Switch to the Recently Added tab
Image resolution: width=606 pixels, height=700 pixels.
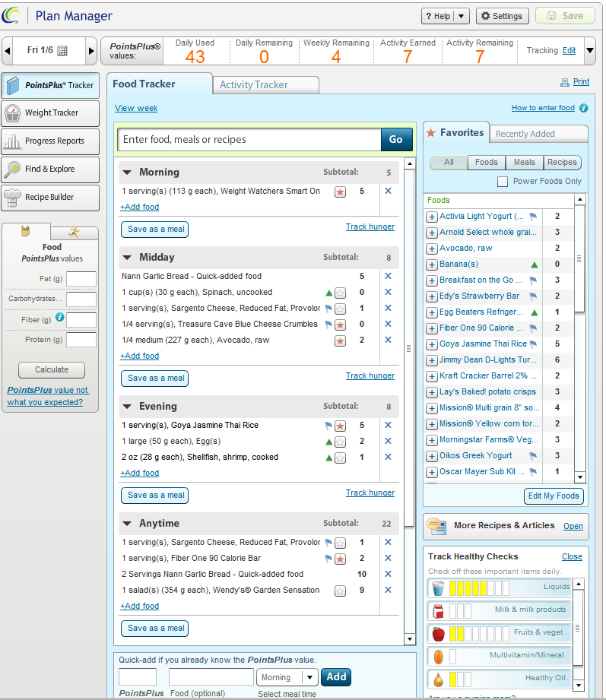pos(538,134)
